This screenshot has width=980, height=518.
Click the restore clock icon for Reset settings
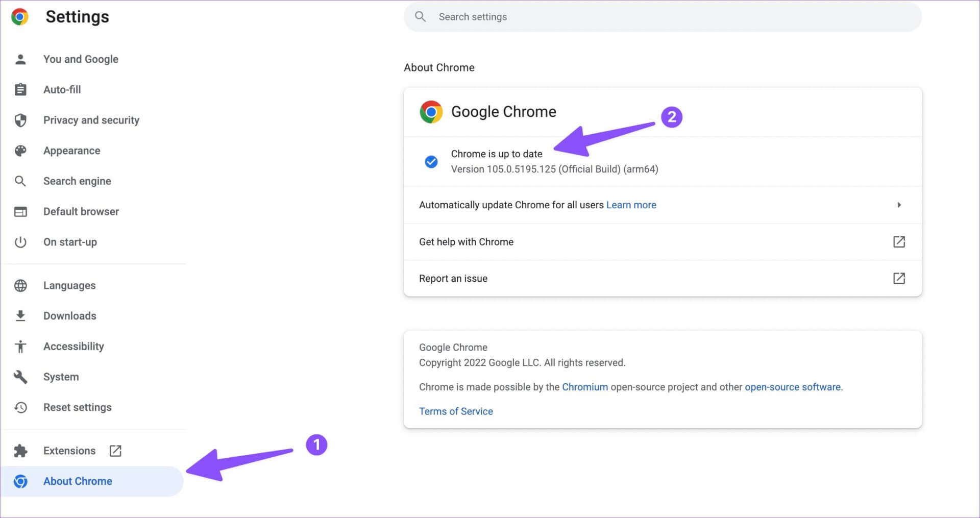20,407
